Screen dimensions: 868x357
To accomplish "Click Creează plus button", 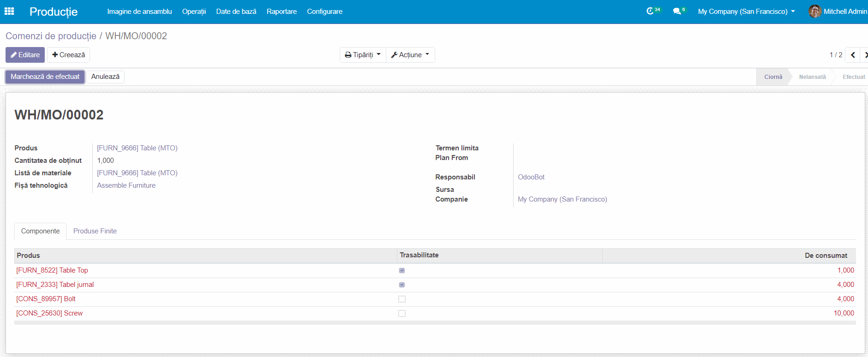I will 68,55.
